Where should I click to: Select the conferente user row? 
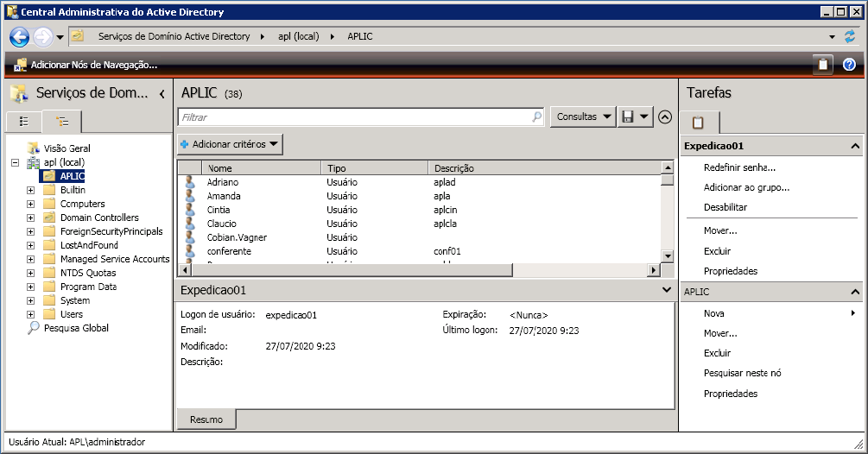(x=419, y=251)
